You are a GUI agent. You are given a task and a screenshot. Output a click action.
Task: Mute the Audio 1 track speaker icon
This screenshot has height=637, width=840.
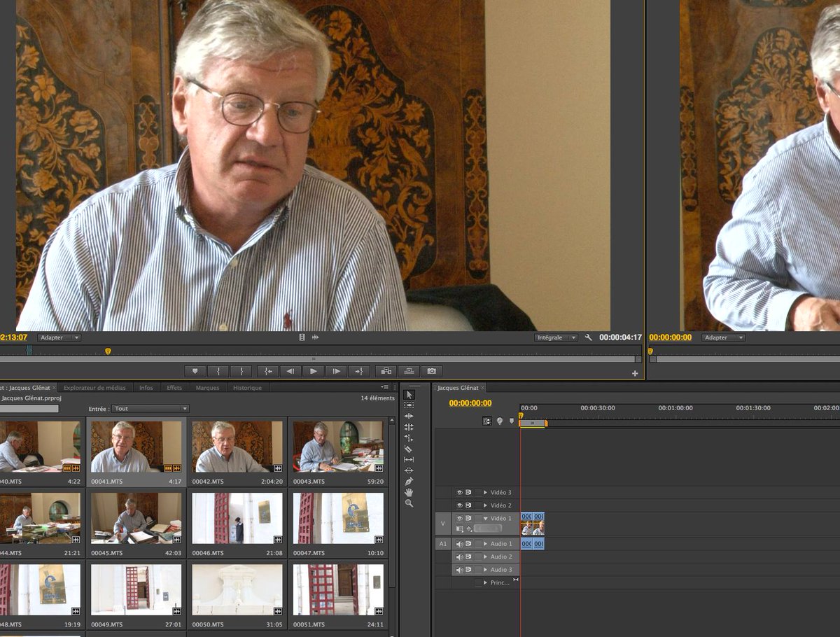click(460, 544)
